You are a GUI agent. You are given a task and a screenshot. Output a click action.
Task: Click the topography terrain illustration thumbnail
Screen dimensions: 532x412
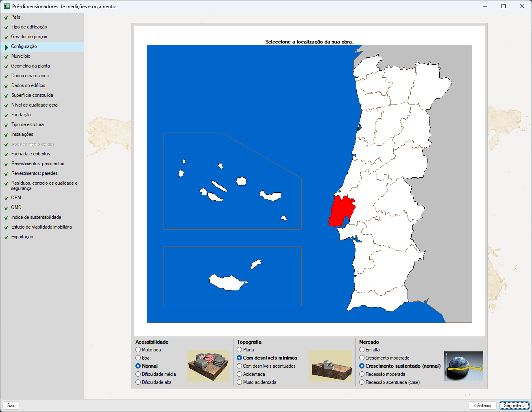point(331,366)
